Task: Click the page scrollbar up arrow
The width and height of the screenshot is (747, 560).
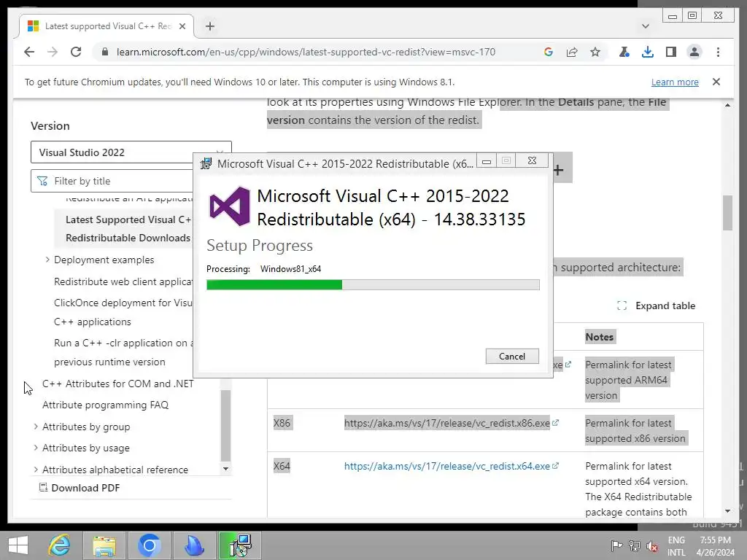Action: point(727,105)
